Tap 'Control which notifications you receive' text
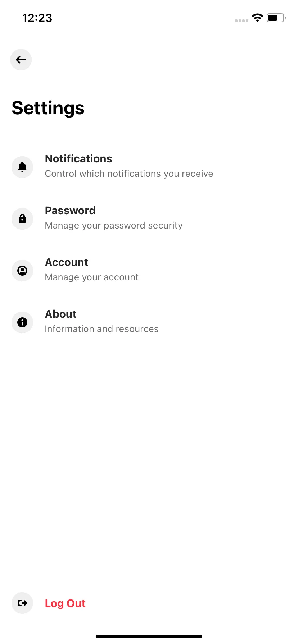298x644 pixels. coord(129,174)
